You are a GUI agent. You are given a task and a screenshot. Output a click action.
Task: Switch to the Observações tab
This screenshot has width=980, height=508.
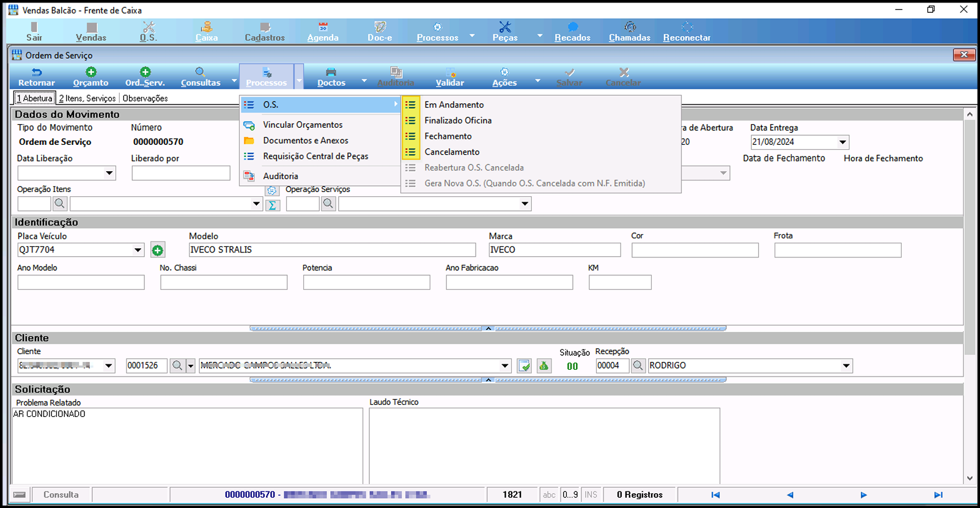[146, 98]
